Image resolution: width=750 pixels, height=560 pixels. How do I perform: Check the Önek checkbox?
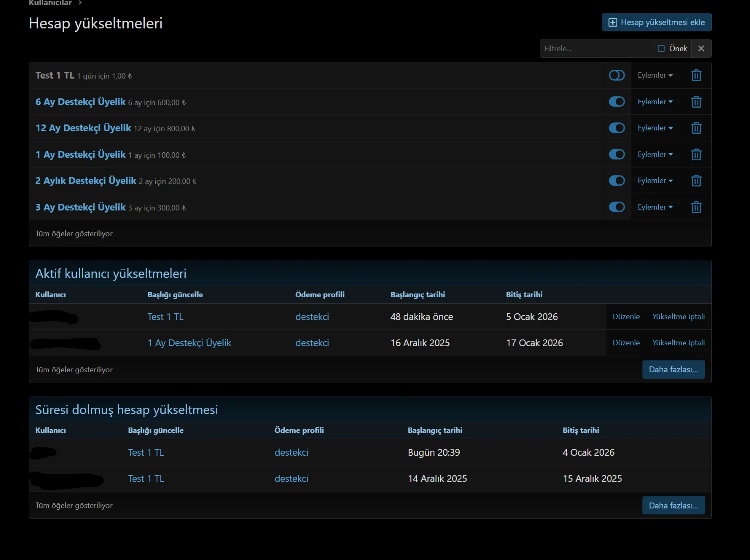pyautogui.click(x=661, y=49)
